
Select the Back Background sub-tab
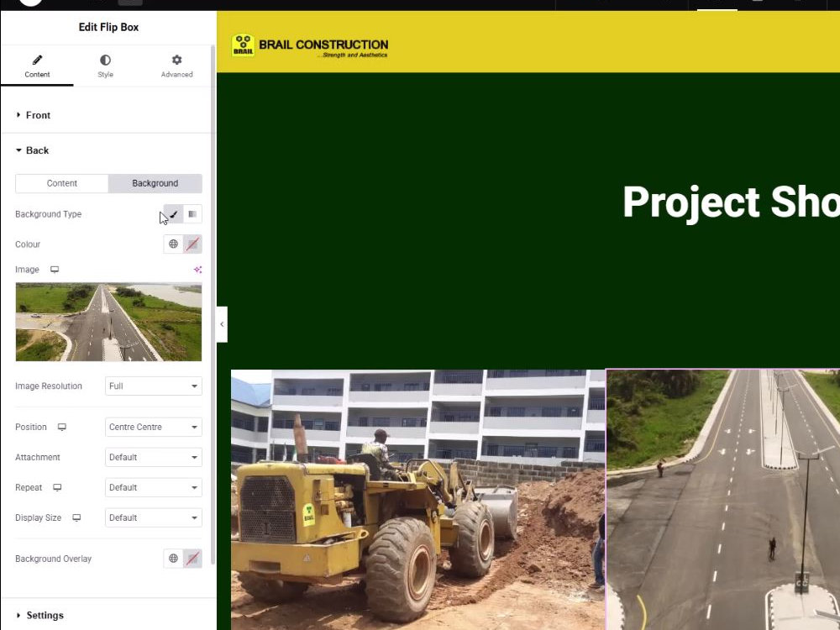coord(155,183)
